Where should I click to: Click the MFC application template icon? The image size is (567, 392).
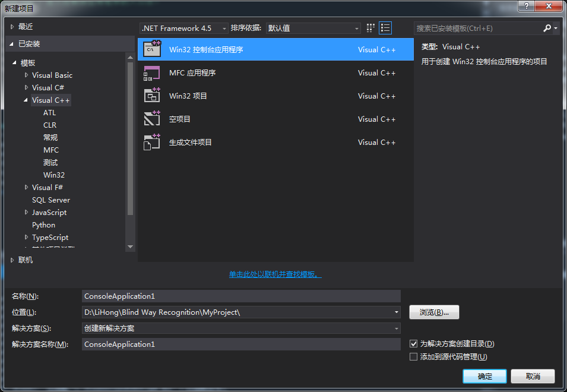(x=152, y=72)
